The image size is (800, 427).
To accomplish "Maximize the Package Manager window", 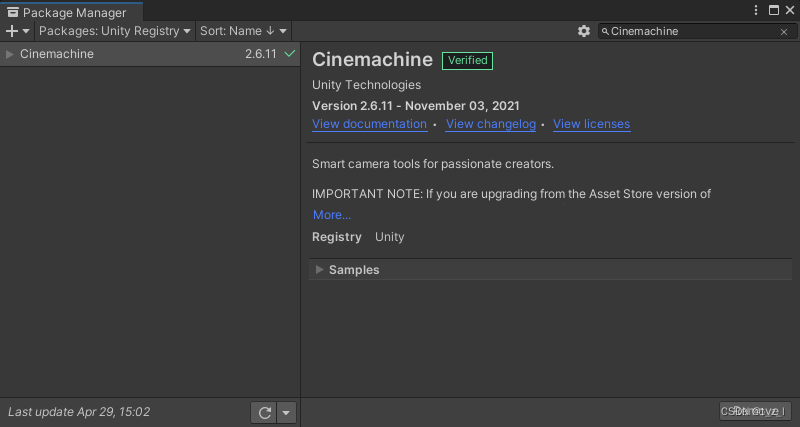I will (774, 10).
